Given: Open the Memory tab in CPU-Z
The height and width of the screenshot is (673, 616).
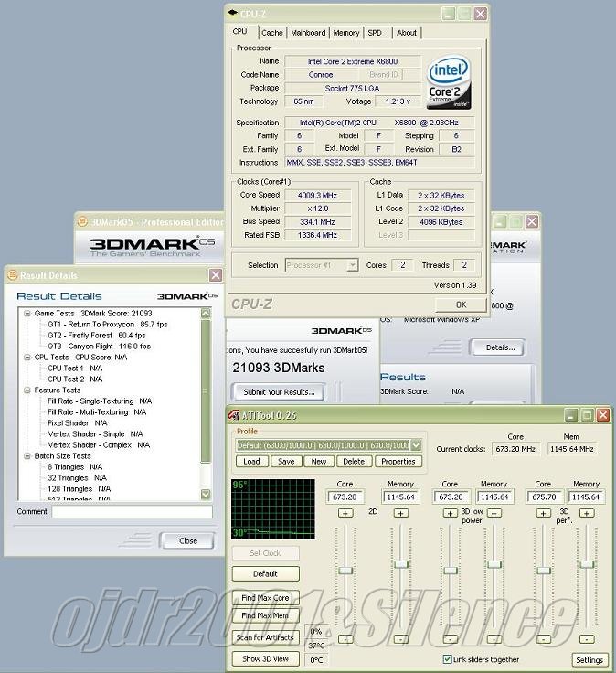Looking at the screenshot, I should click(x=346, y=33).
